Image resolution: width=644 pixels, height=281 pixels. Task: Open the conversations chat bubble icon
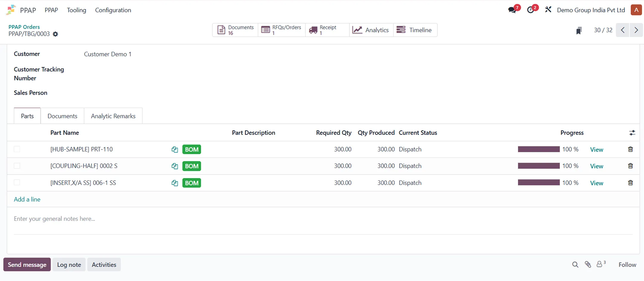point(512,10)
